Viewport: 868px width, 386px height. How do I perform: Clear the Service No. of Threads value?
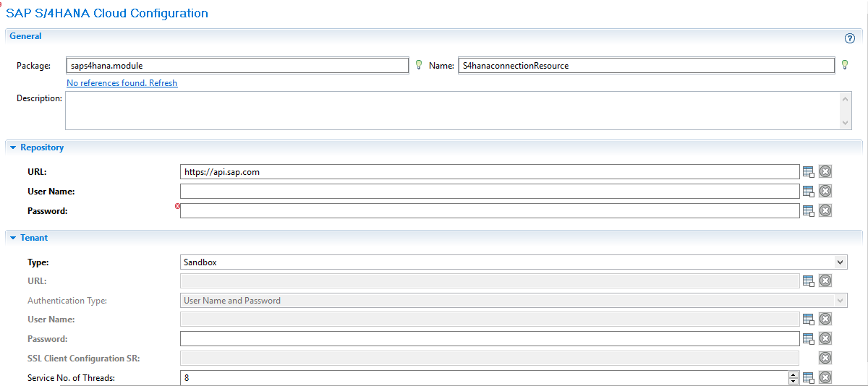(x=825, y=377)
